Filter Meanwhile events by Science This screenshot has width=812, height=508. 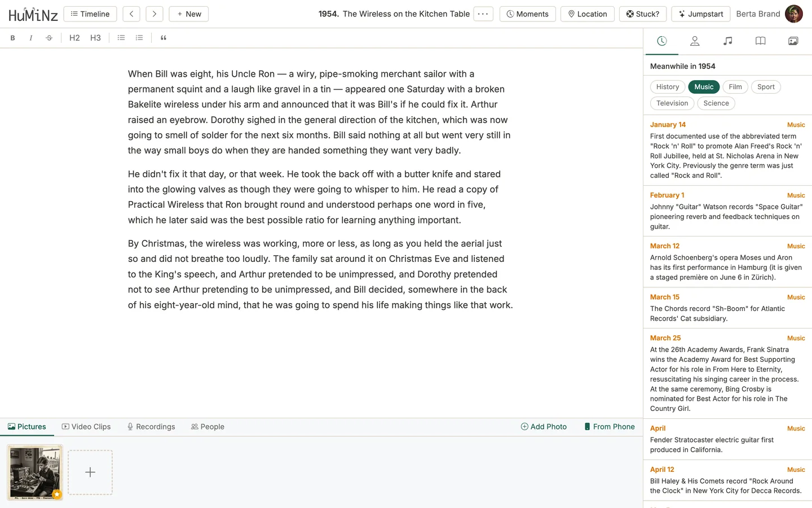pos(716,103)
